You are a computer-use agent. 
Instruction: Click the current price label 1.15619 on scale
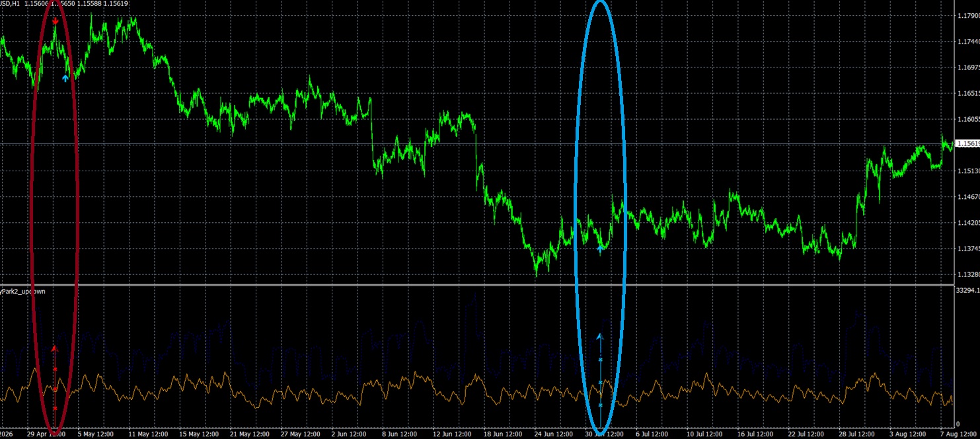(965, 143)
